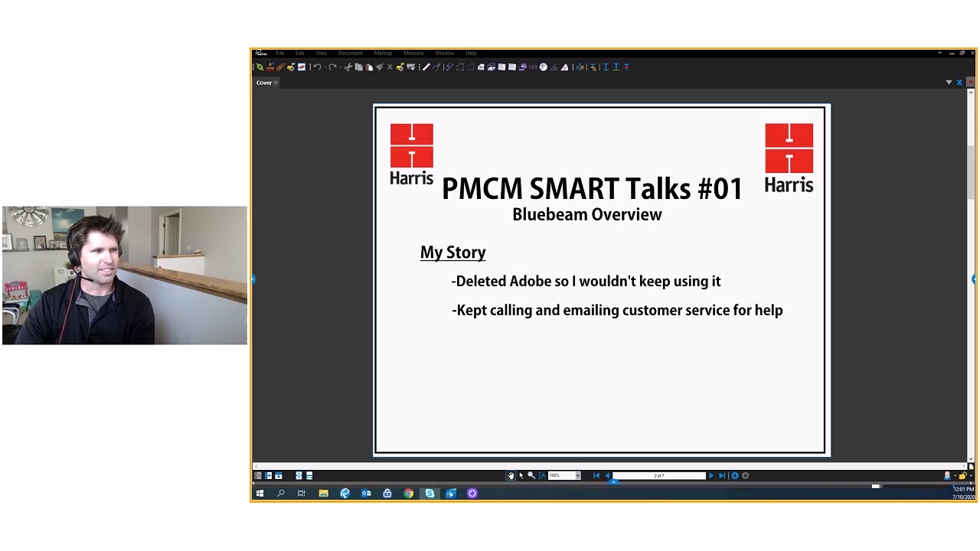
Task: Select the Diameter circle measurement tool
Action: click(543, 67)
